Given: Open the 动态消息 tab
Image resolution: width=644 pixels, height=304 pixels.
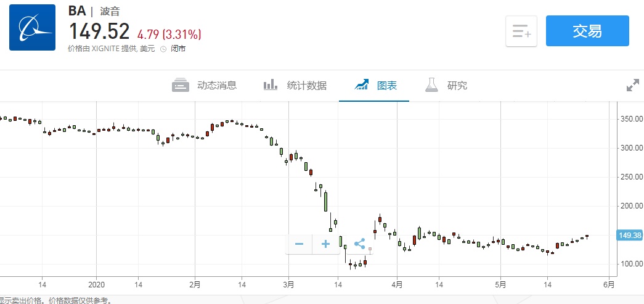Looking at the screenshot, I should [x=216, y=86].
